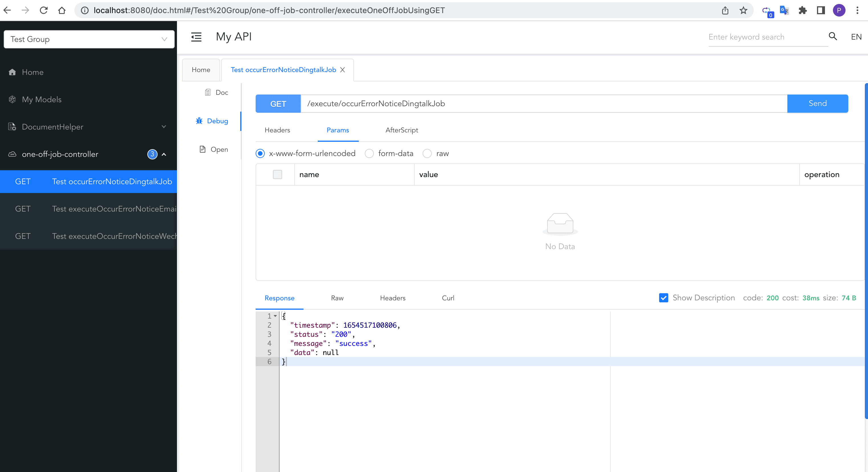Image resolution: width=868 pixels, height=472 pixels.
Task: Click the DocumentHelper icon
Action: [x=12, y=127]
